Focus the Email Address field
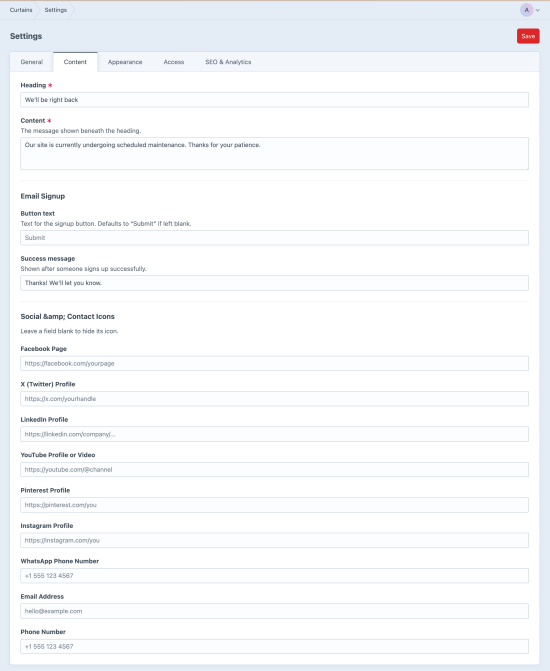The width and height of the screenshot is (550, 671). point(274,611)
